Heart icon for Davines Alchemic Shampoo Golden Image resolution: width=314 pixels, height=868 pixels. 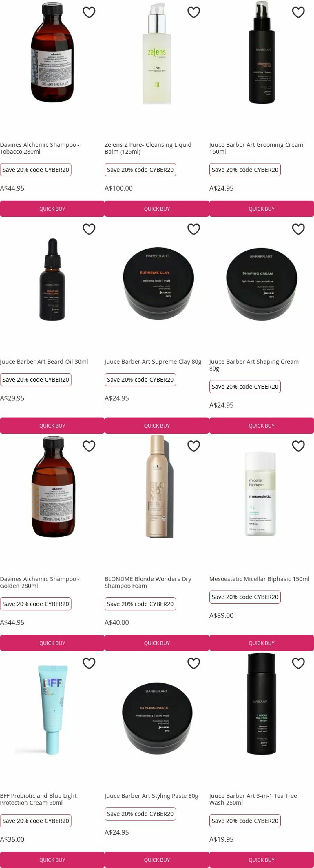pyautogui.click(x=89, y=446)
